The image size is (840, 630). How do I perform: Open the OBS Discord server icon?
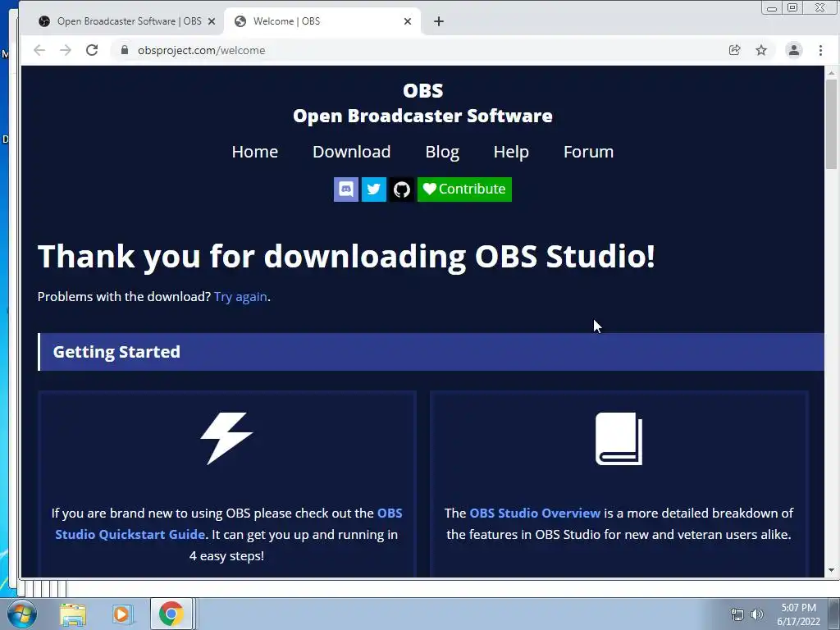pos(346,189)
